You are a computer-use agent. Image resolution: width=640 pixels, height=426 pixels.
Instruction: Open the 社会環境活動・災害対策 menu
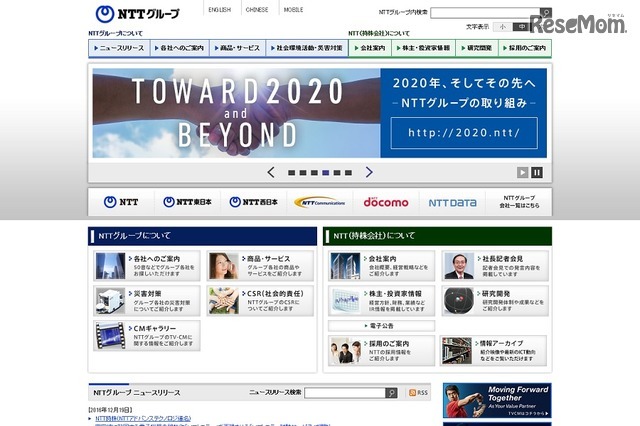coord(307,48)
